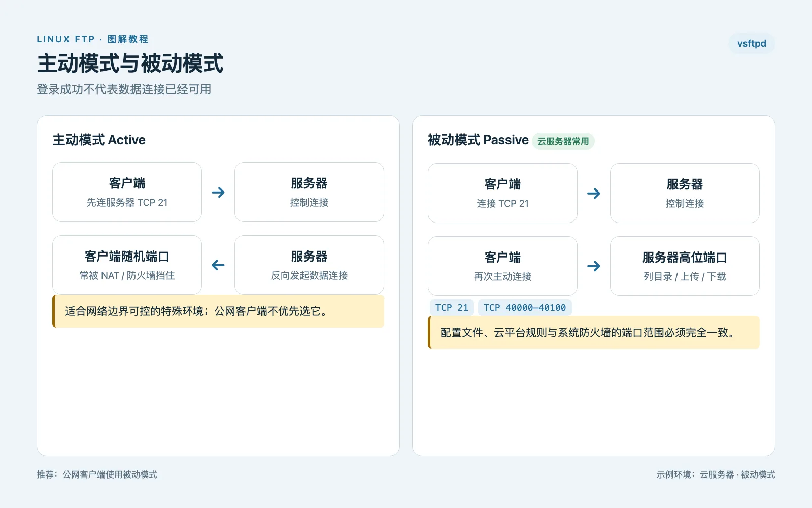This screenshot has height=508, width=812.
Task: Select the 客户端 再次主动连接 card
Action: (x=502, y=266)
